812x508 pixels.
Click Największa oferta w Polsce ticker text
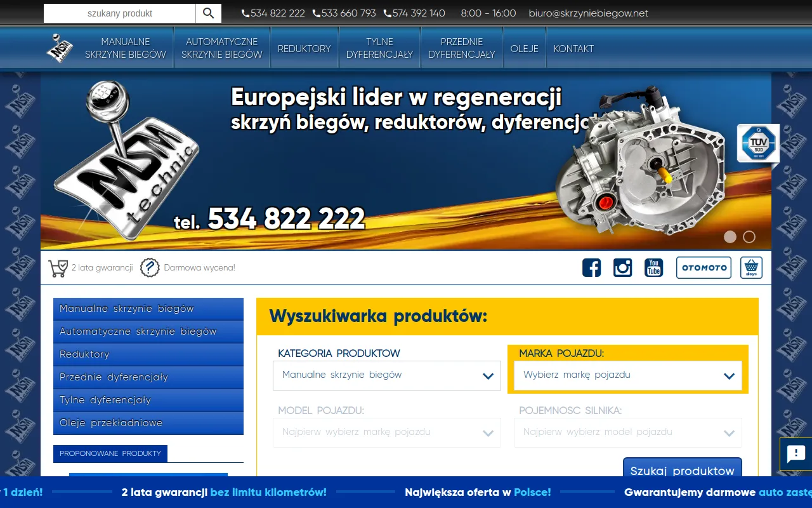tap(478, 492)
